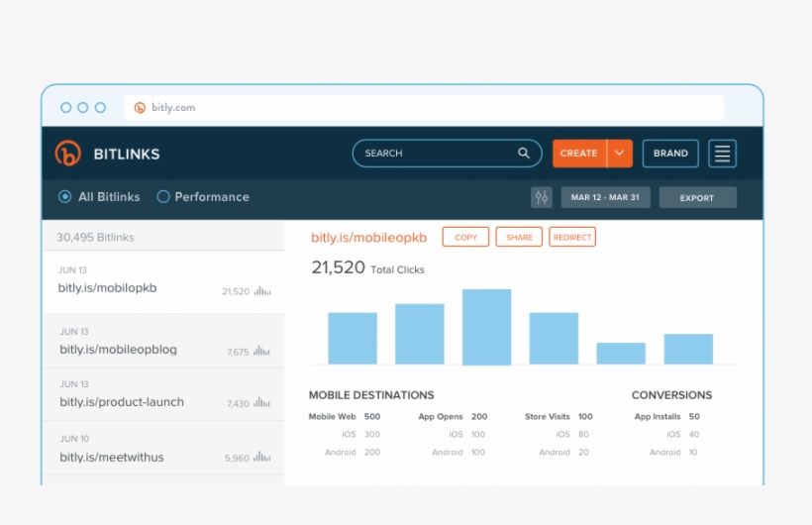Screen dimensions: 812x525
Task: Copy the bitly.is/mobileopkb link
Action: click(x=465, y=237)
